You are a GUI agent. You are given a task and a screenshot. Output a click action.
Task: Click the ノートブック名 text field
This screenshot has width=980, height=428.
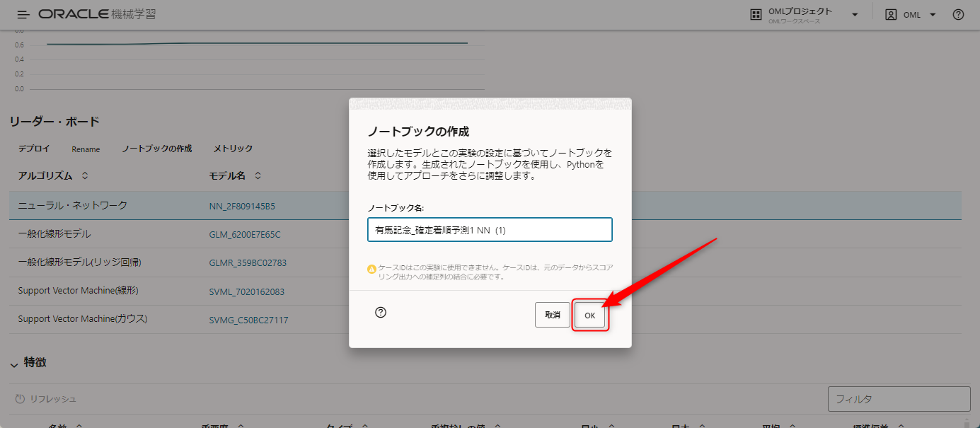pos(490,230)
